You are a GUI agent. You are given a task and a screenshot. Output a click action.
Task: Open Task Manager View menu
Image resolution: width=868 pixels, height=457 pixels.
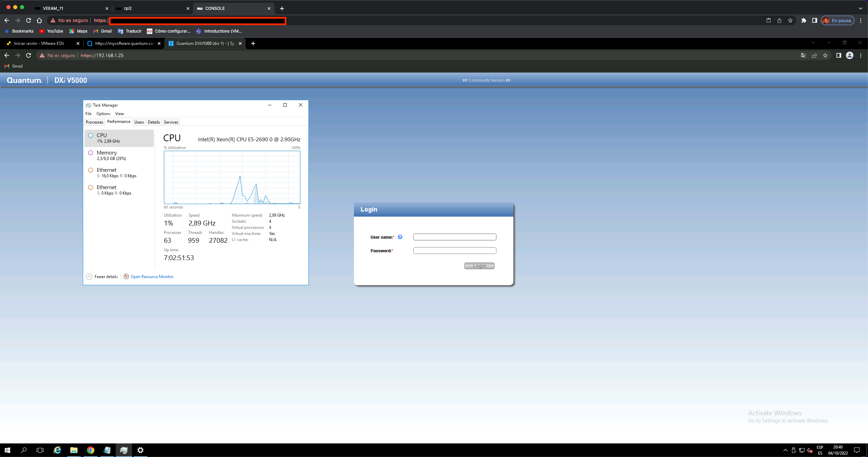[119, 114]
